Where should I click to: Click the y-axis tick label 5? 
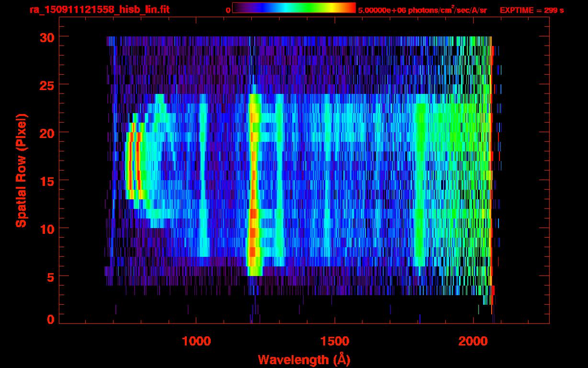(50, 276)
